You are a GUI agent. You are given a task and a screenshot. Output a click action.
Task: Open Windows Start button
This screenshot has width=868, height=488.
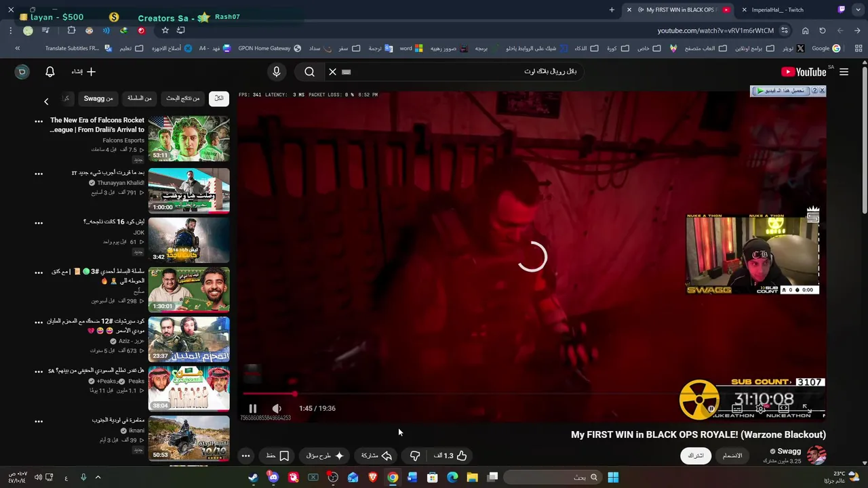click(x=613, y=478)
